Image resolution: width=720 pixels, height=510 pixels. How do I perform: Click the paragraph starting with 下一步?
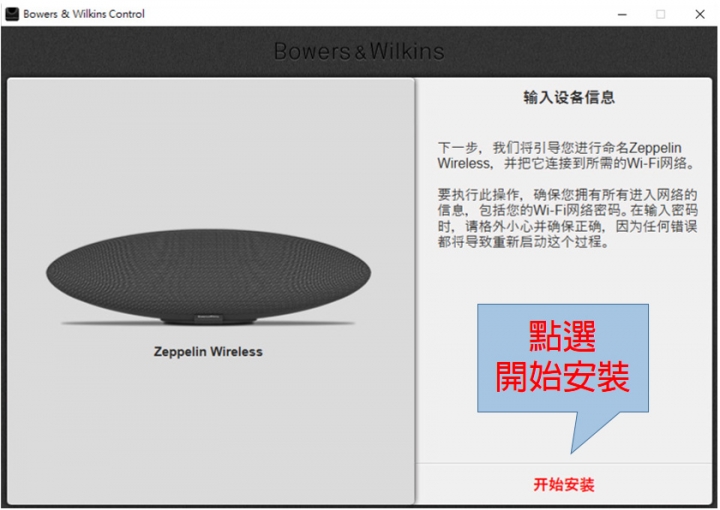tap(566, 156)
